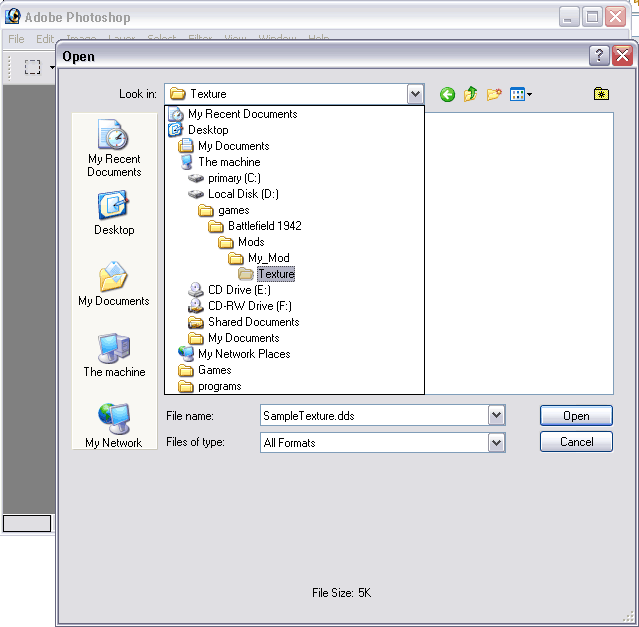The image size is (639, 627).
Task: Collapse the Look in dropdown arrow
Action: (415, 94)
